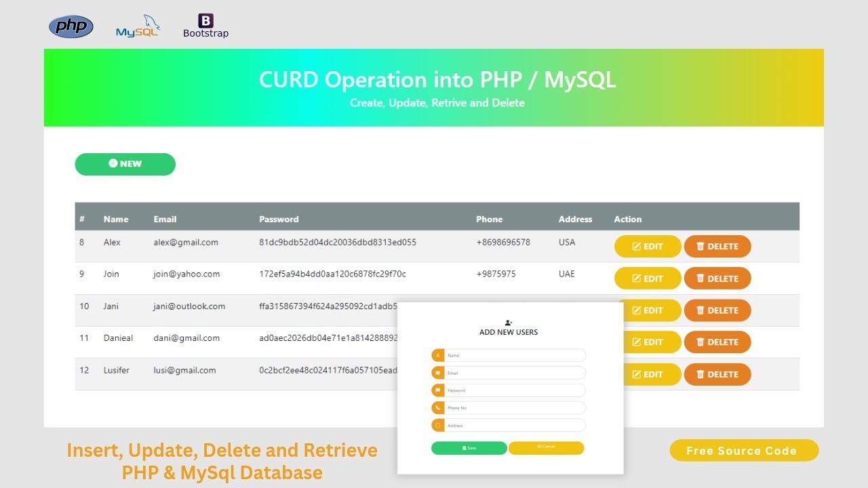
Task: Edit the Jani record
Action: click(x=651, y=310)
